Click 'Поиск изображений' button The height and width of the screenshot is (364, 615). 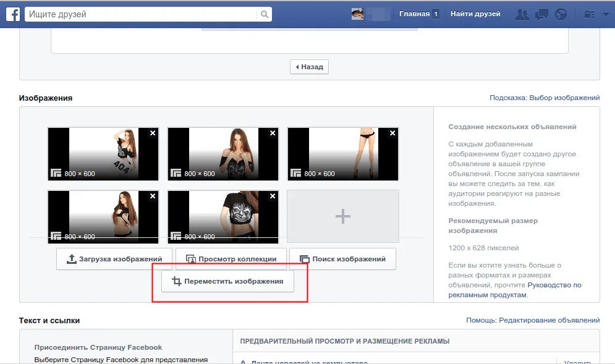[x=342, y=259]
